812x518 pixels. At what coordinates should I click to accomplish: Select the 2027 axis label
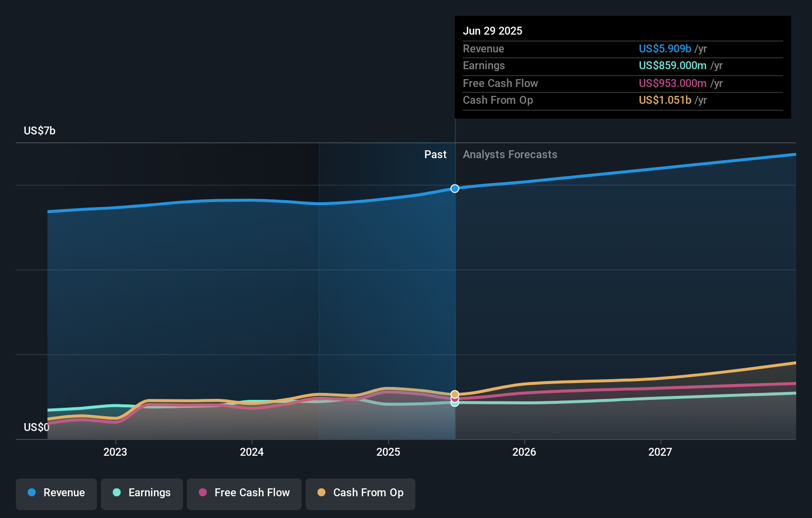pos(660,452)
